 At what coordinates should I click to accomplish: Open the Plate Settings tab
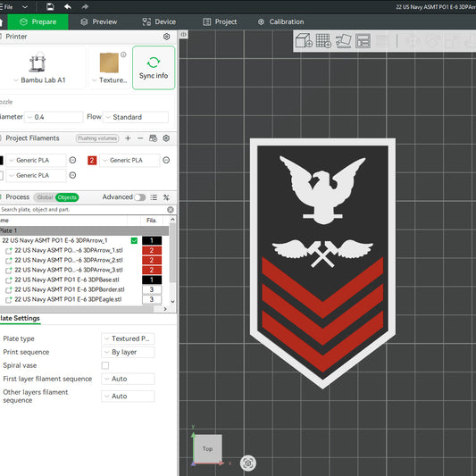click(x=20, y=319)
